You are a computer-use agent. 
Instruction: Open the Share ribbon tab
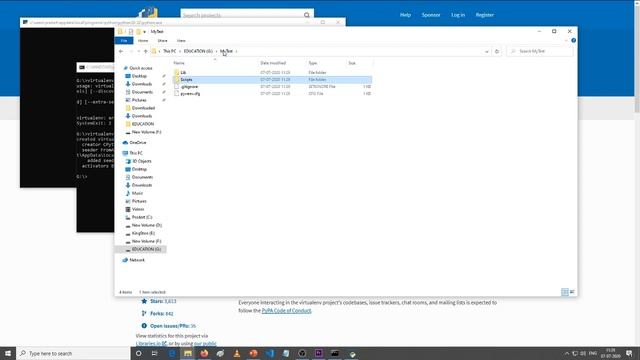(162, 40)
